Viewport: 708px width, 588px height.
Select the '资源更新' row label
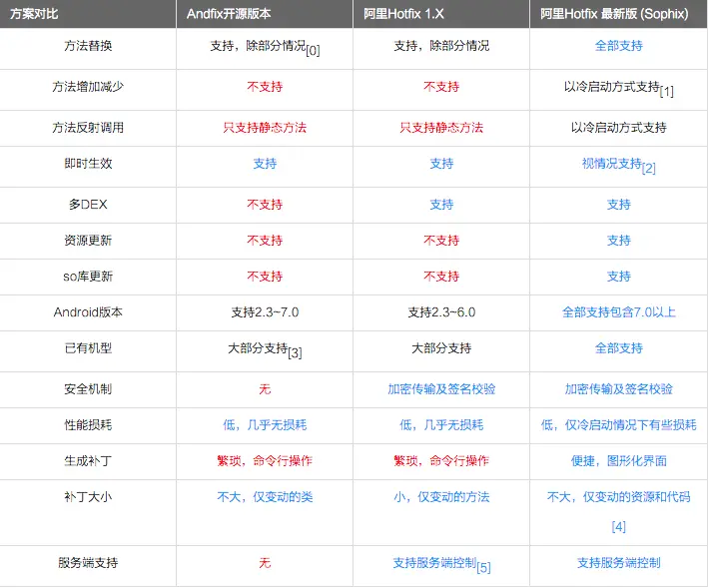[88, 240]
